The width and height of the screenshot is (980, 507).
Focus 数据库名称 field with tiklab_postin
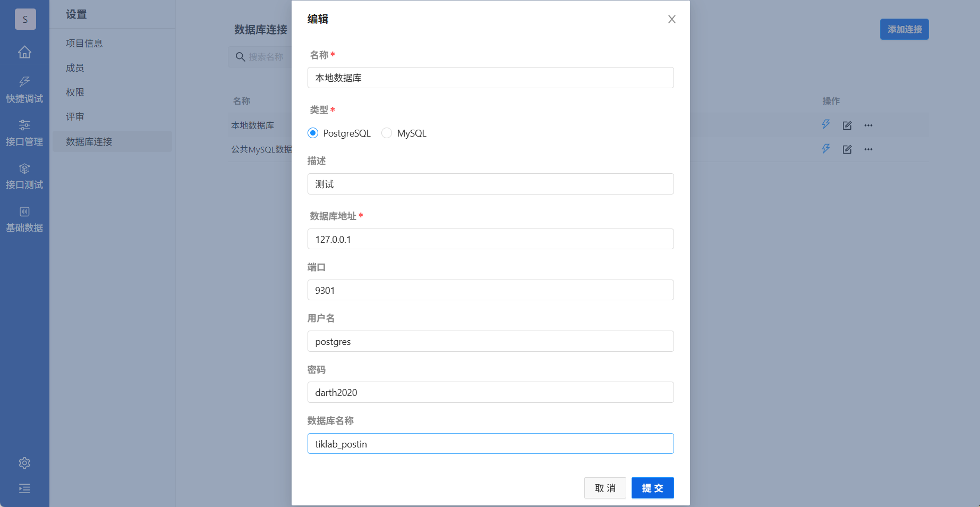490,444
